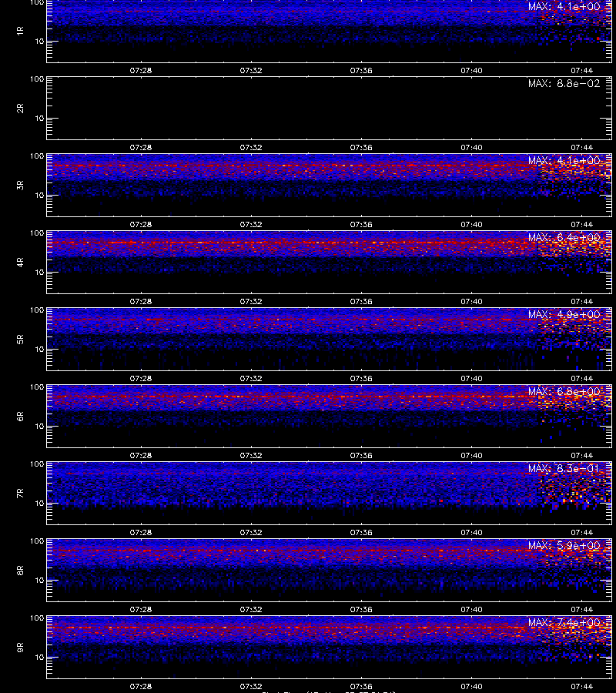
Task: Select the MAX: 4.8e+00 label in 5R panel
Action: [564, 314]
